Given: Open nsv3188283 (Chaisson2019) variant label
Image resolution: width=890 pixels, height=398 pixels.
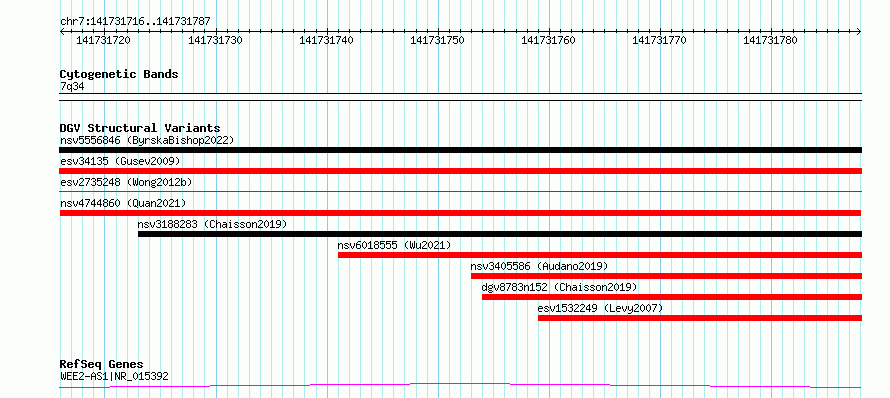Looking at the screenshot, I should click(212, 224).
